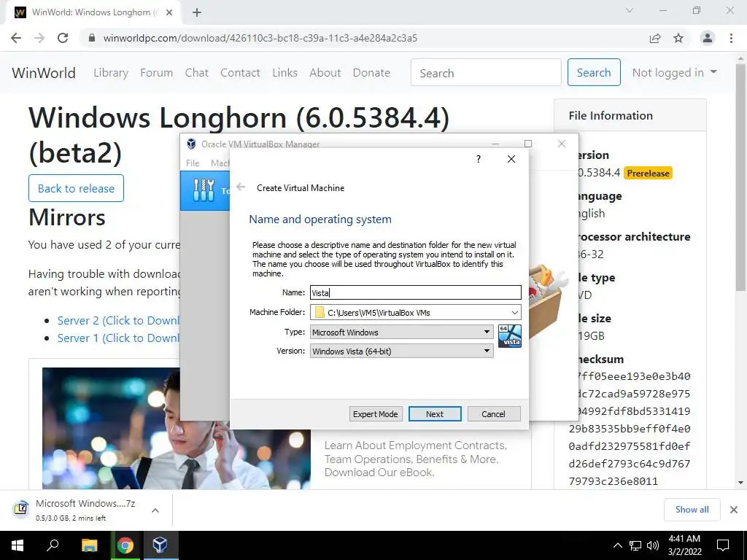Viewport: 747px width, 560px height.
Task: Click the Chrome tab search chevron
Action: coord(630,10)
